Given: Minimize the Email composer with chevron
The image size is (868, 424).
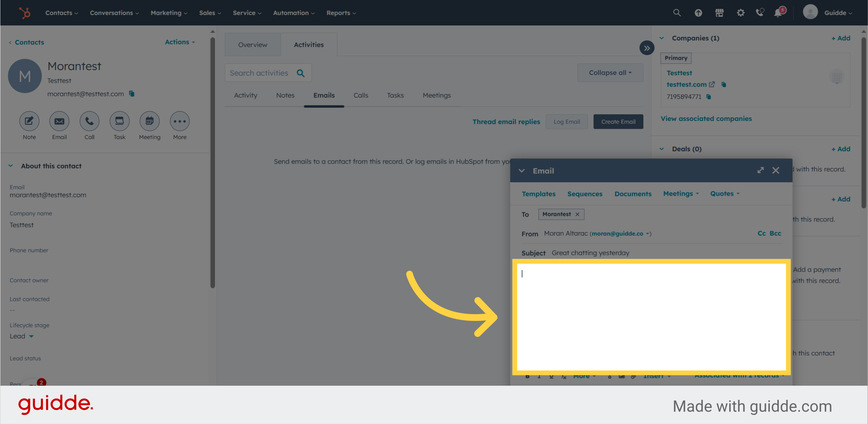Looking at the screenshot, I should (522, 171).
